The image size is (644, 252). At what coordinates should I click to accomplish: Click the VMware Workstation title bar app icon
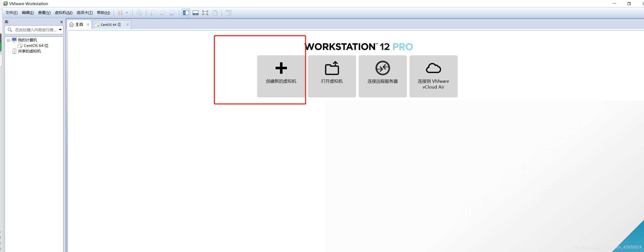pos(5,4)
